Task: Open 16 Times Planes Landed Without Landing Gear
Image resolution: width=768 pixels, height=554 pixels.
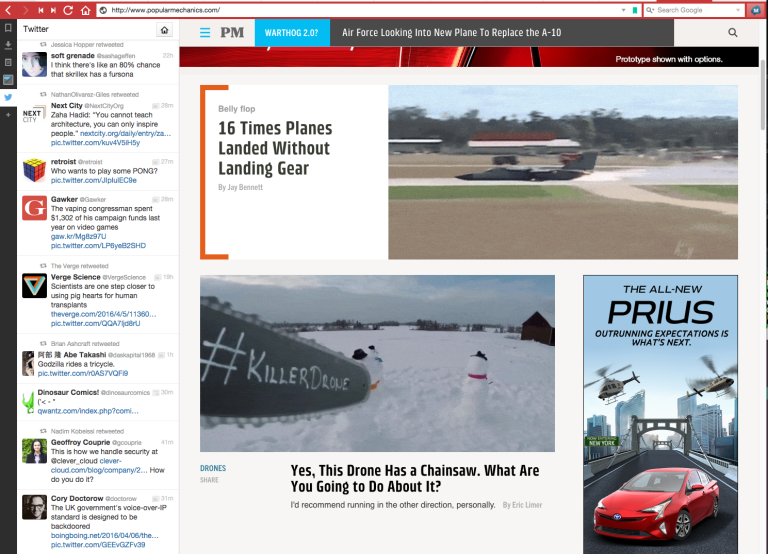Action: tap(275, 148)
